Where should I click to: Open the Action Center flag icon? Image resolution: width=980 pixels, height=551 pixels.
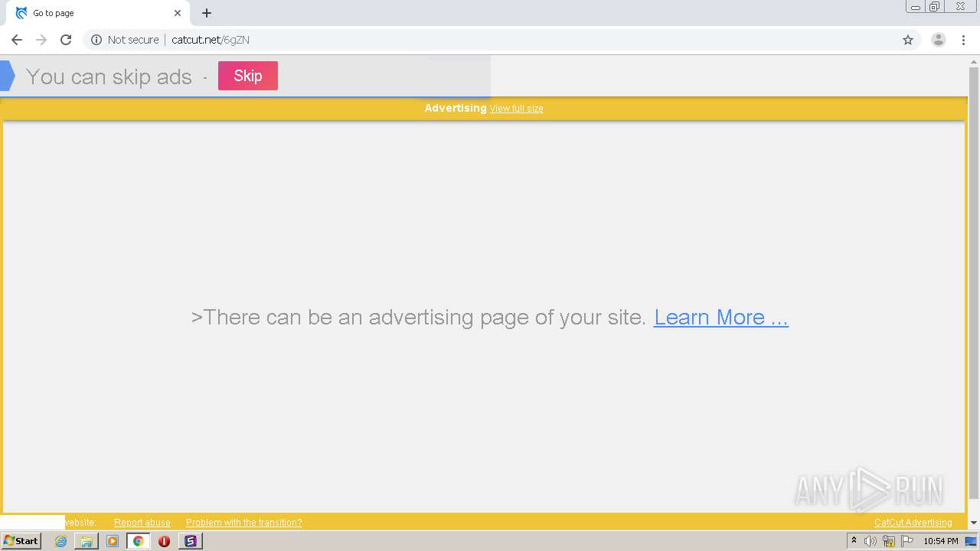pos(907,541)
